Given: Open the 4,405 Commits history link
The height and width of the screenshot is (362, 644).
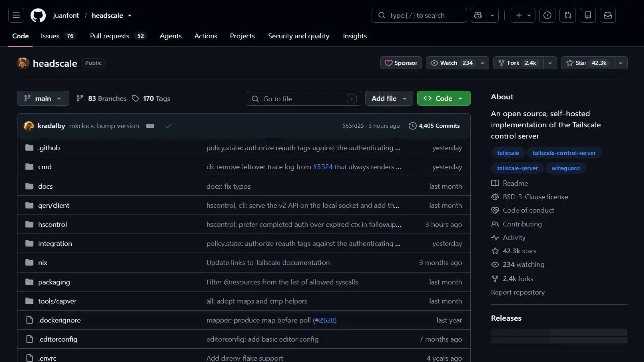Looking at the screenshot, I should (x=434, y=126).
